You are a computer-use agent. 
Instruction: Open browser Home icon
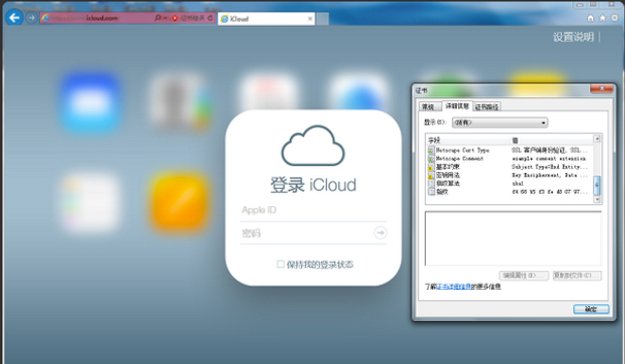click(x=591, y=18)
